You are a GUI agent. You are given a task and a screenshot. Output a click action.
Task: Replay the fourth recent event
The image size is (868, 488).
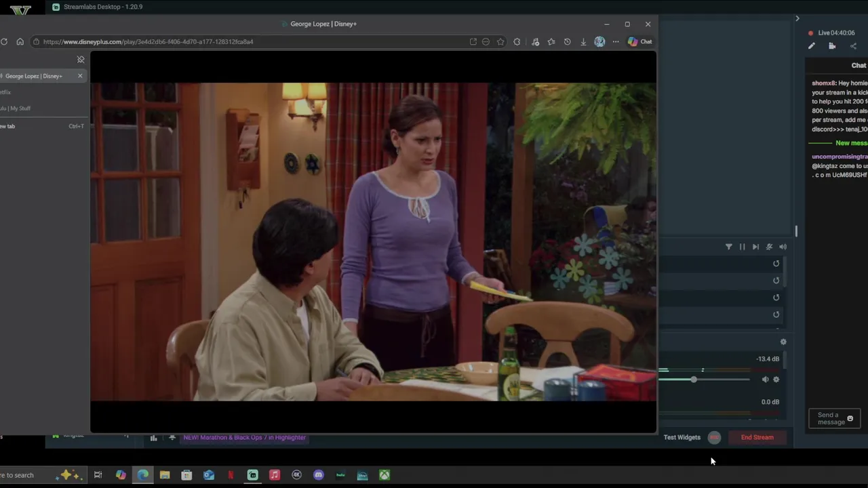(x=776, y=314)
